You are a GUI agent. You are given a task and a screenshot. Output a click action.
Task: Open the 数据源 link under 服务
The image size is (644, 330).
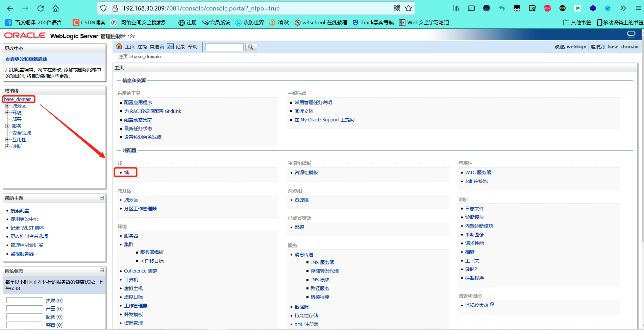point(302,307)
